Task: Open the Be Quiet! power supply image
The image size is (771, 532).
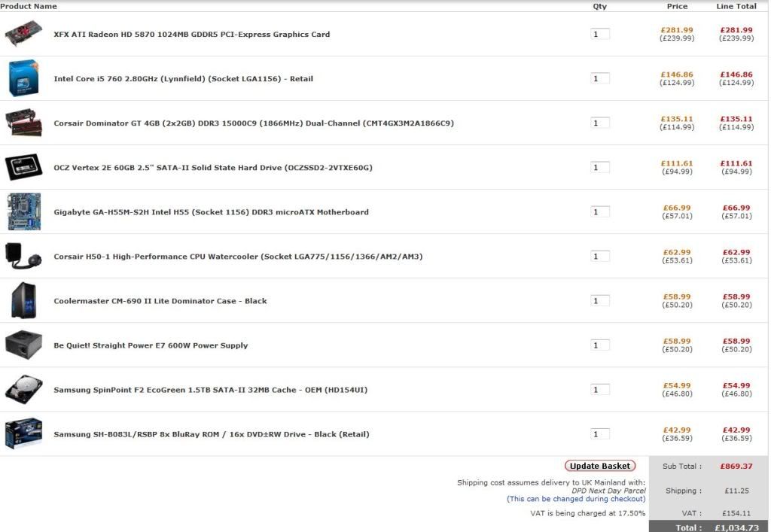Action: (x=23, y=345)
